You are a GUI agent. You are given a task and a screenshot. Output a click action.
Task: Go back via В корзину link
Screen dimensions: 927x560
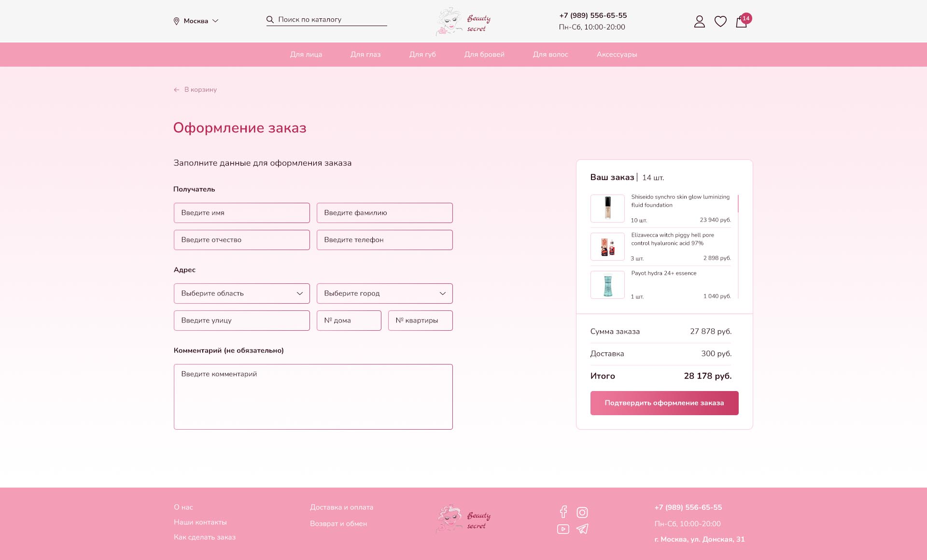(x=200, y=90)
